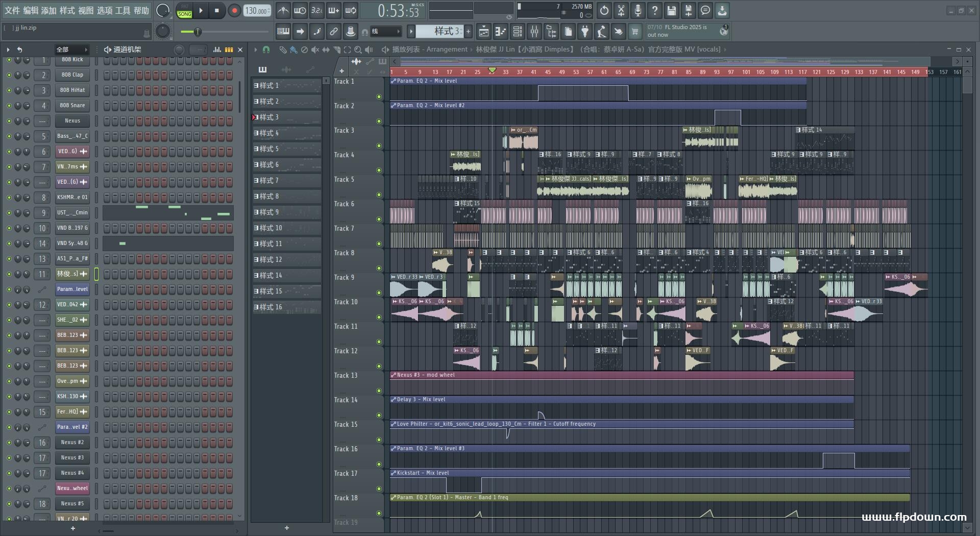Image resolution: width=980 pixels, height=536 pixels.
Task: Toggle loop recording icon
Action: [351, 10]
